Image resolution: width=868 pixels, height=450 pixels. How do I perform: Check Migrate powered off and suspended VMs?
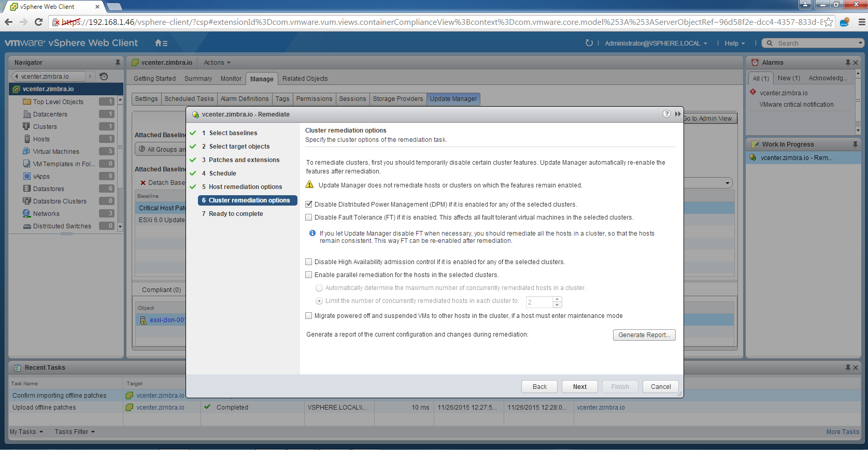click(x=309, y=316)
